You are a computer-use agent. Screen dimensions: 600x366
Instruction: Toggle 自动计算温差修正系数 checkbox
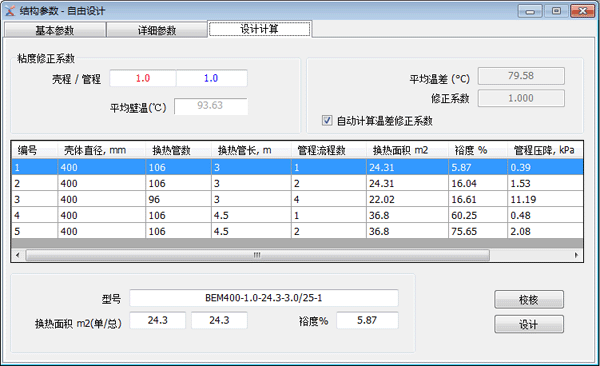[327, 121]
